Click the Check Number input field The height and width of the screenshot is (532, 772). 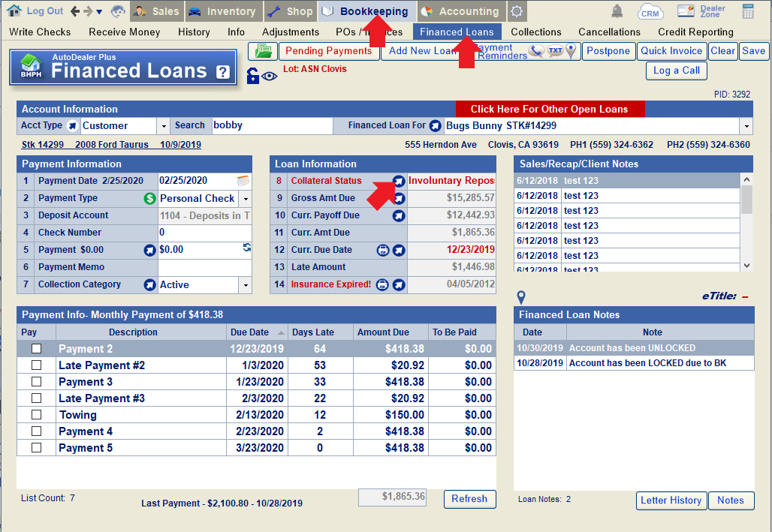205,233
